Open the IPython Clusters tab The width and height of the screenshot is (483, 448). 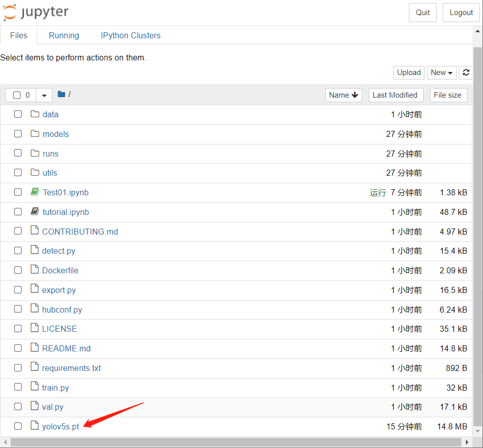coord(130,35)
